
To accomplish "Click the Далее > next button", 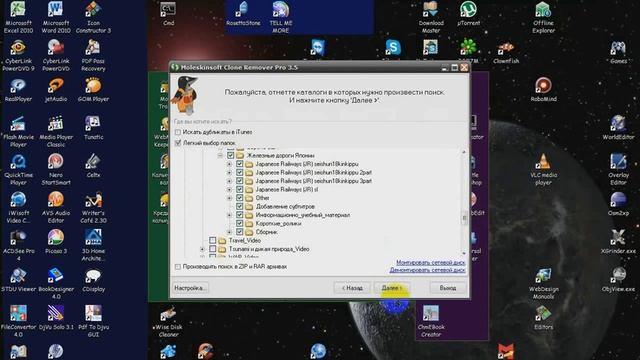I will click(x=392, y=288).
